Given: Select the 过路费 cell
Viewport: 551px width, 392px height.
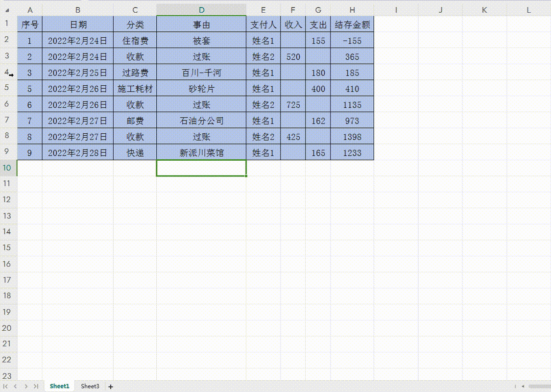Looking at the screenshot, I should (135, 73).
